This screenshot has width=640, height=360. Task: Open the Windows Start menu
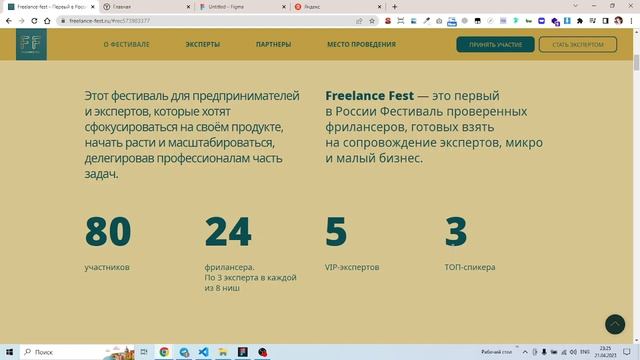(x=9, y=351)
